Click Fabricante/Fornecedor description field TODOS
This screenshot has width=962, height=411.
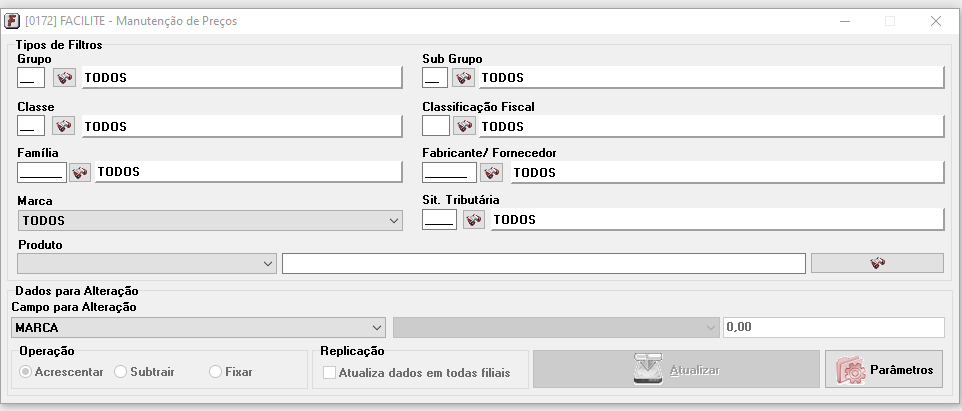pos(728,172)
